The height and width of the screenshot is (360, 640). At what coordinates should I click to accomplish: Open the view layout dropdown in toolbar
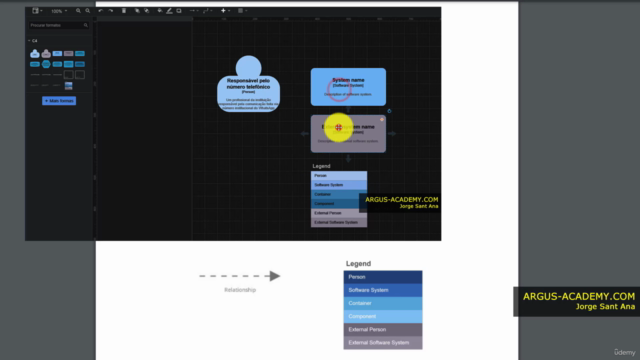pyautogui.click(x=37, y=11)
